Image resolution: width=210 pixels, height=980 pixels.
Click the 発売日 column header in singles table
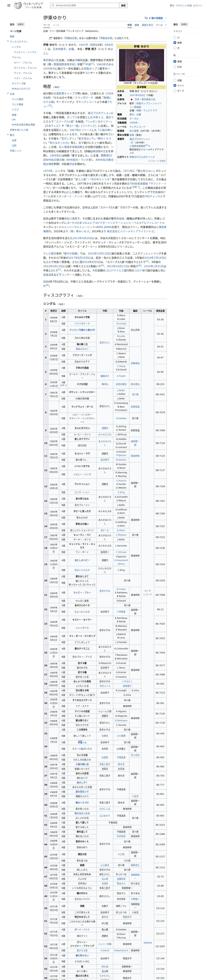click(54, 311)
